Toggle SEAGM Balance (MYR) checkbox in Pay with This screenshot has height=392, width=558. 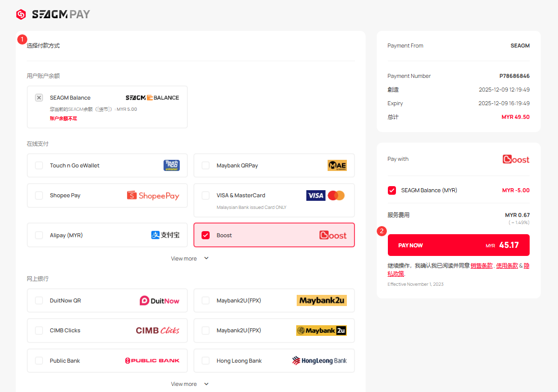(x=392, y=190)
